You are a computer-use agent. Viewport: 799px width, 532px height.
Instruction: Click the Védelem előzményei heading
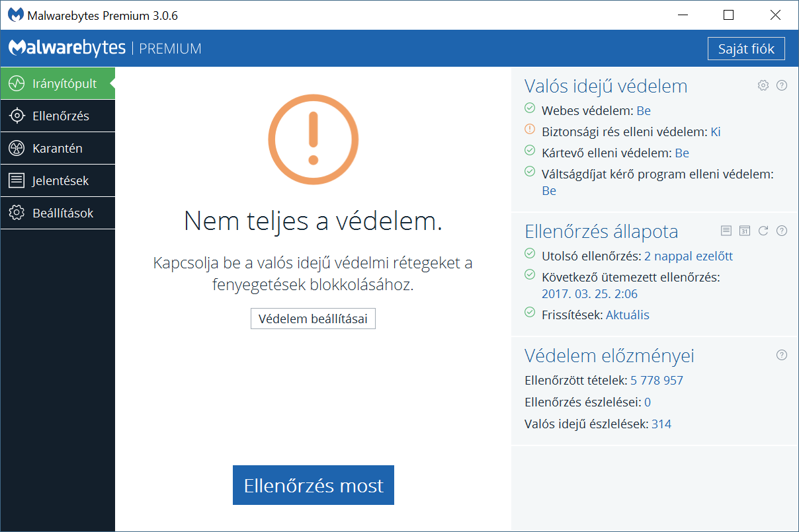click(609, 356)
